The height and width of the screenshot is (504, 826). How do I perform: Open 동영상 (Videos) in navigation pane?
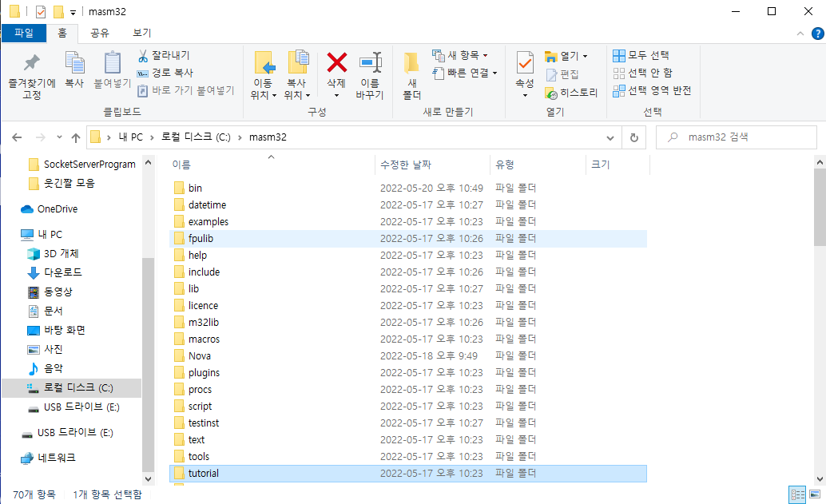coord(50,292)
